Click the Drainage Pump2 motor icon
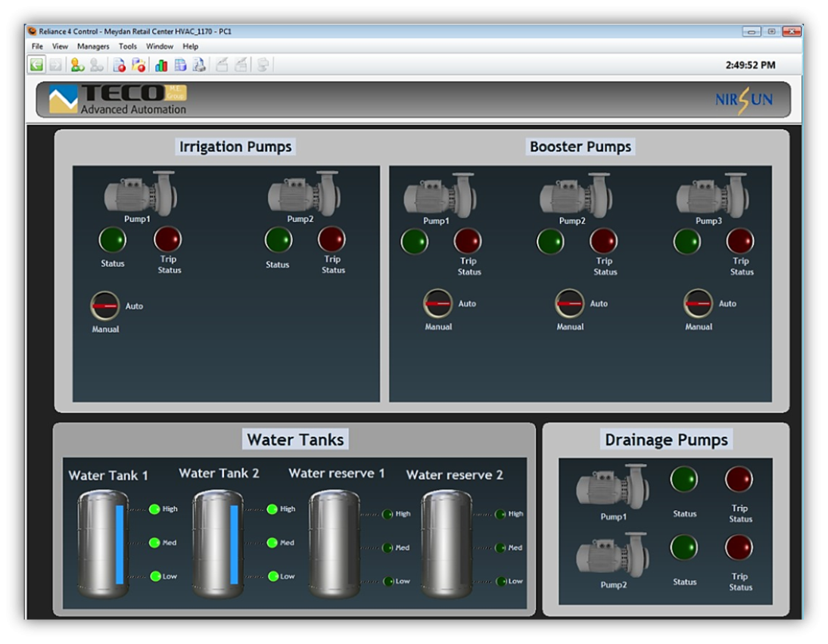This screenshot has width=828, height=644. pos(612,555)
